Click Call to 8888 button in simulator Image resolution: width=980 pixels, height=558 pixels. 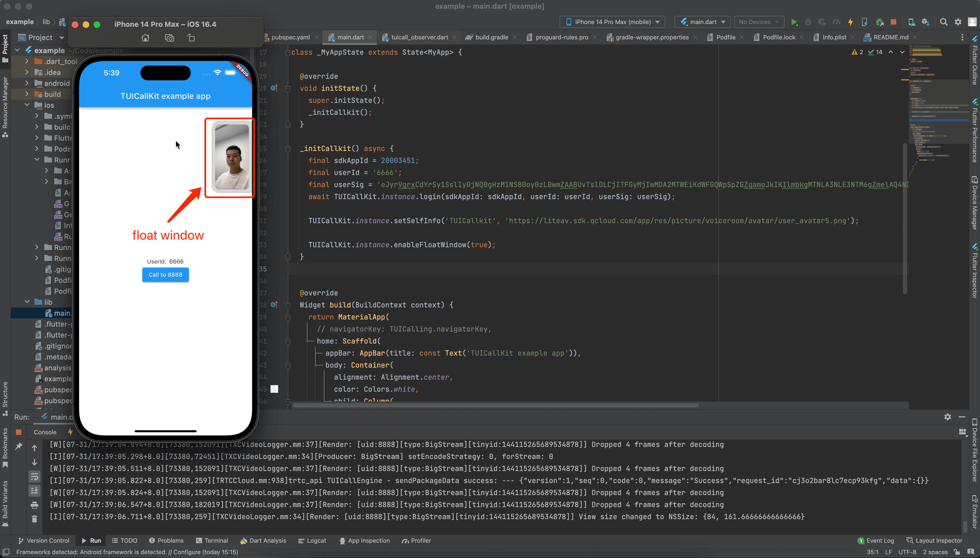(165, 275)
